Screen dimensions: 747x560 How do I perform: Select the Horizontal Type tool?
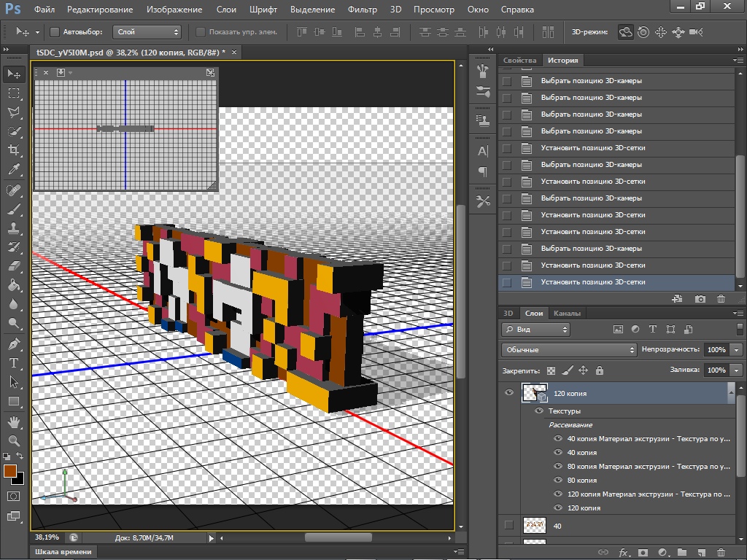pyautogui.click(x=14, y=363)
